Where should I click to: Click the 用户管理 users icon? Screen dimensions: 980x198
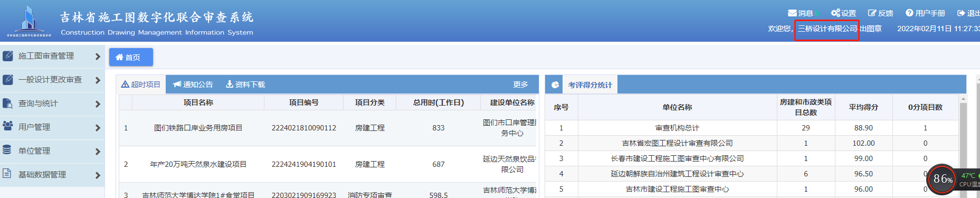(8, 126)
